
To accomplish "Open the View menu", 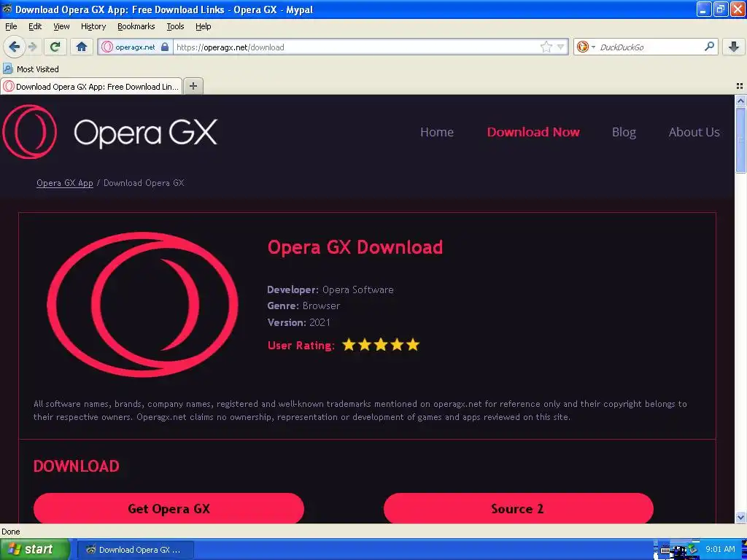I will [x=61, y=26].
